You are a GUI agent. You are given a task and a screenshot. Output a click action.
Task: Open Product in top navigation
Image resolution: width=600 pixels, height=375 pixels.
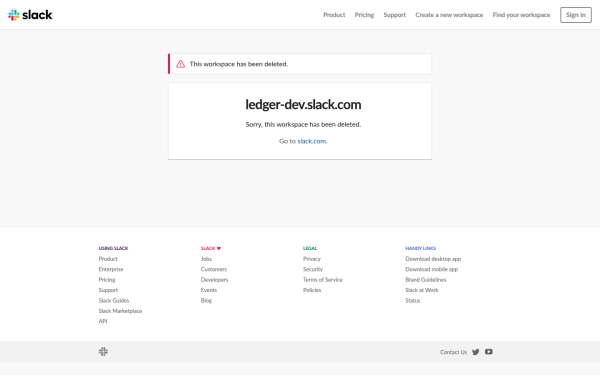334,15
